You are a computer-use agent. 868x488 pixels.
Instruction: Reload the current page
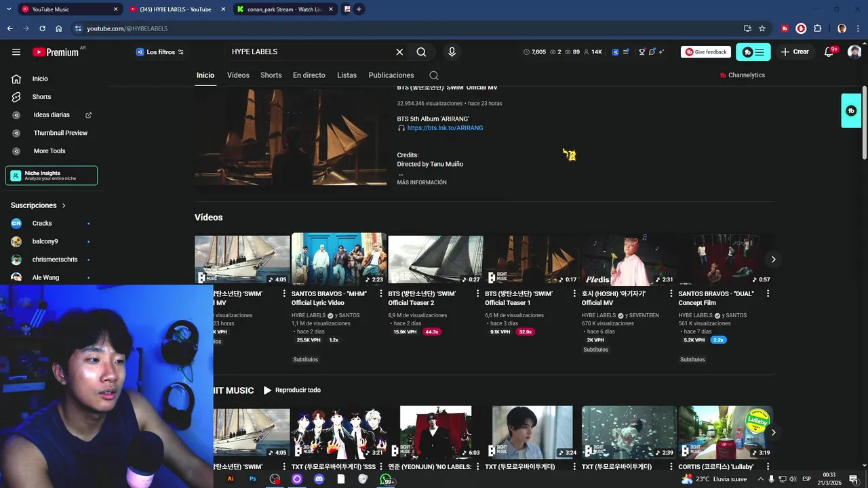[x=42, y=28]
